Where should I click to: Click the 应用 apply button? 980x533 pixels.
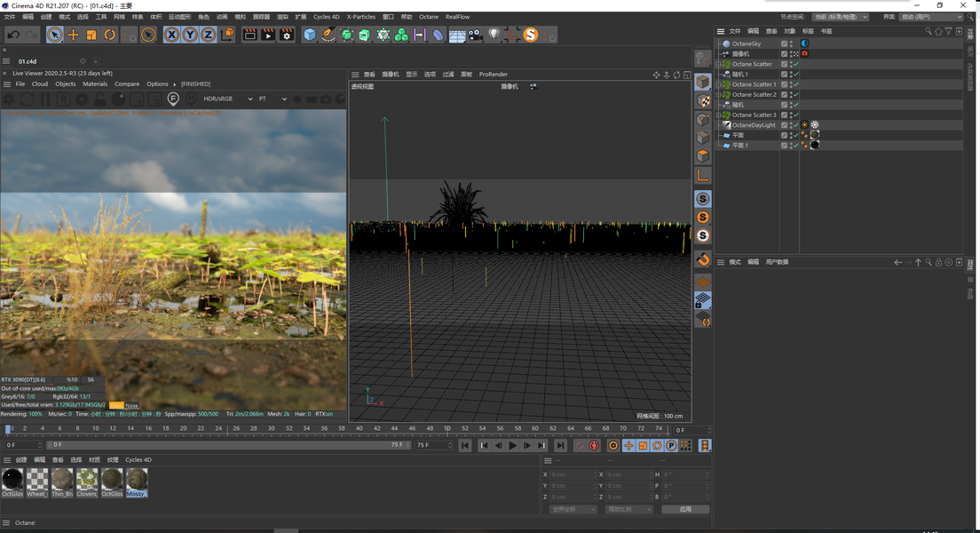coord(684,509)
